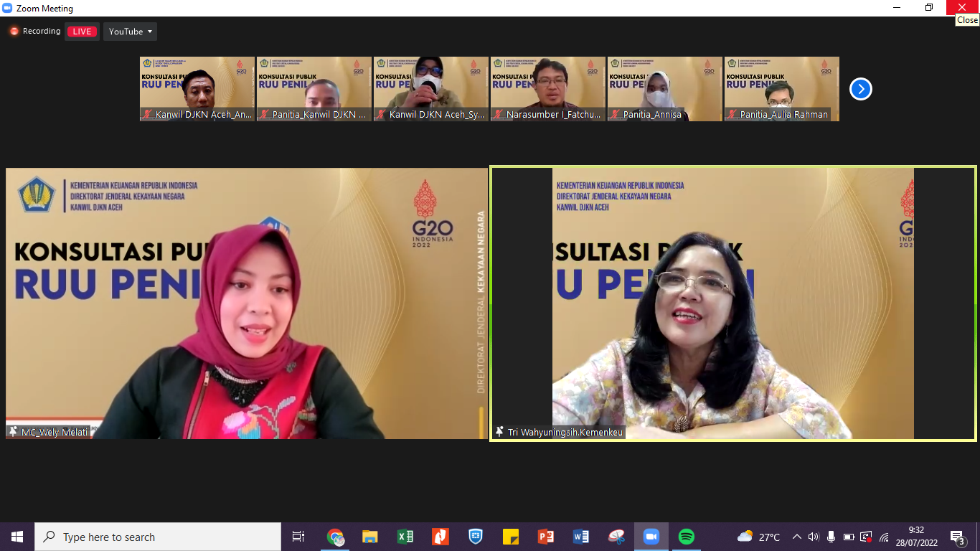Click the Recording status indicator

tap(34, 32)
